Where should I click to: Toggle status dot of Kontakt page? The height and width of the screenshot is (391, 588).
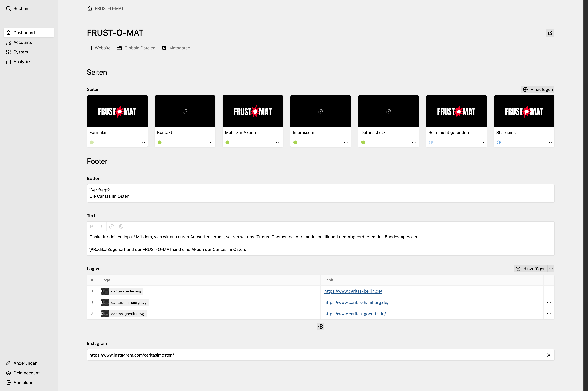160,142
